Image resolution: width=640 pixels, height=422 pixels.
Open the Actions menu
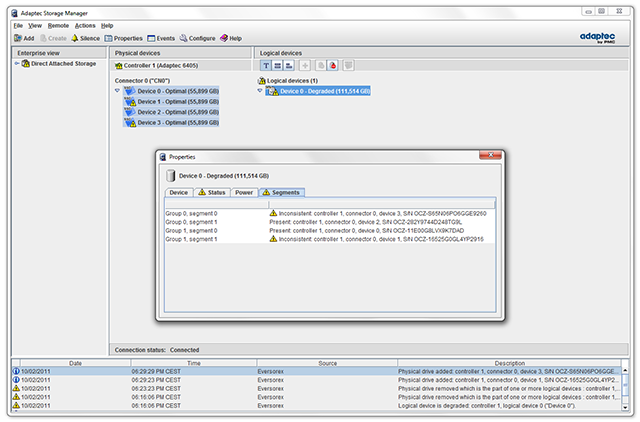coord(85,26)
